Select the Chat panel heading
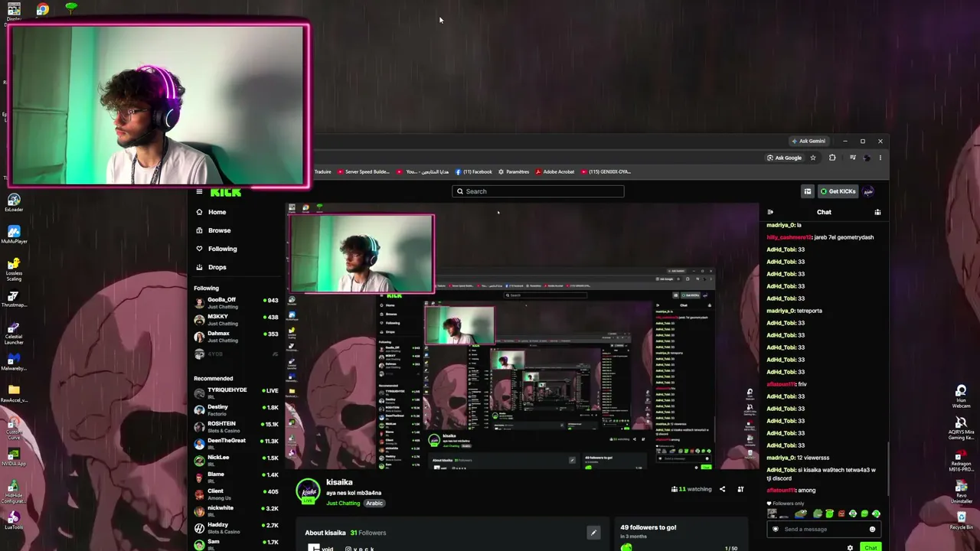Screen dimensions: 980x551 point(824,212)
